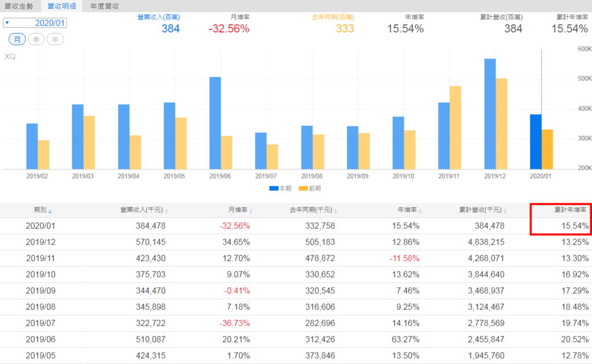Screen dimensions: 592x364
Task: Click the orange 前期 legend swatch
Action: click(x=303, y=188)
